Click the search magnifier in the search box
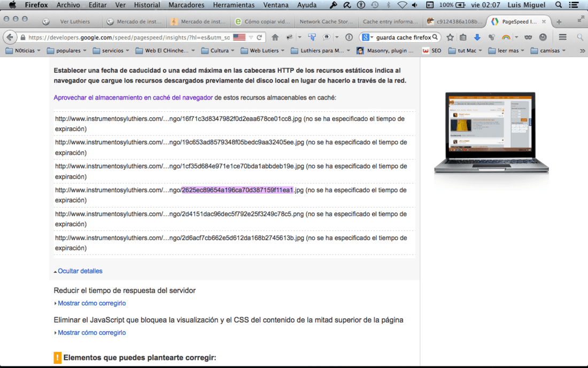This screenshot has width=588, height=368. pos(435,37)
